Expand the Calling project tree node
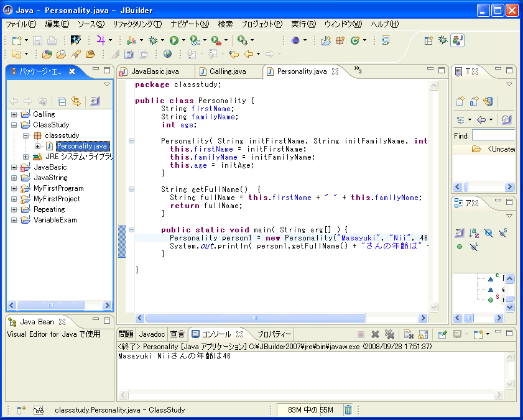Image resolution: width=523 pixels, height=420 pixels. click(14, 114)
